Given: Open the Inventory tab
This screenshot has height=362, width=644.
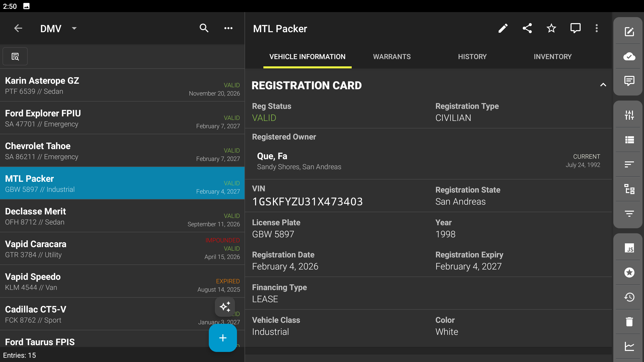Looking at the screenshot, I should (552, 57).
